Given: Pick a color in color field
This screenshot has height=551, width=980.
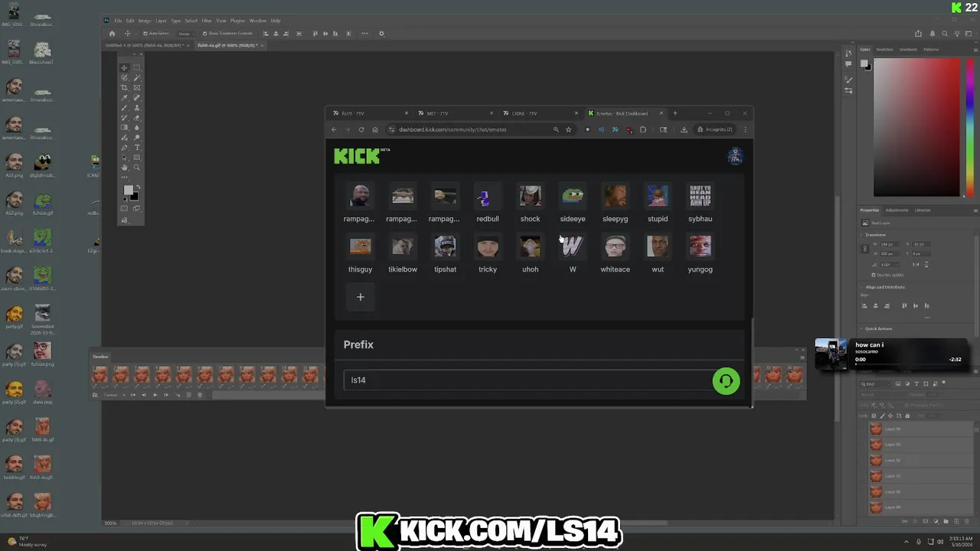Looking at the screenshot, I should (916, 126).
